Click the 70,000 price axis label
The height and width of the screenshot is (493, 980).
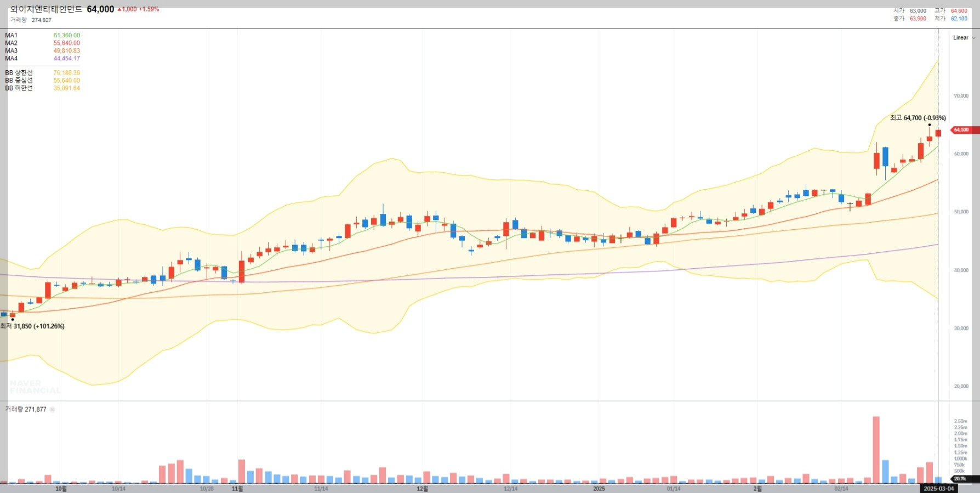pos(961,96)
